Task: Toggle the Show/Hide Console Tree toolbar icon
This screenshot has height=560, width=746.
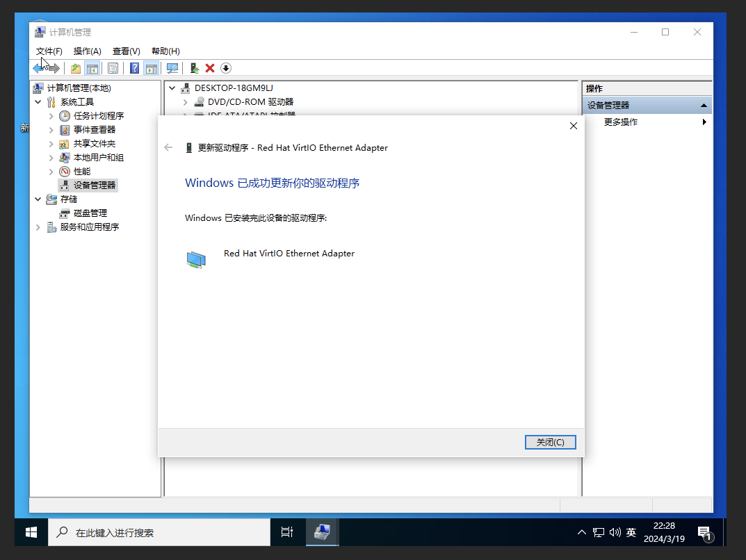Action: point(92,68)
